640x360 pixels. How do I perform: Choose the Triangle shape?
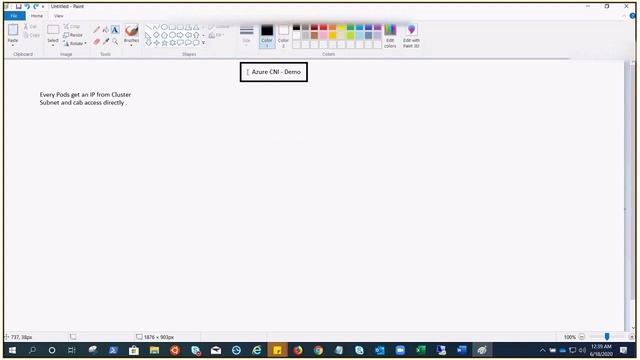click(x=196, y=27)
